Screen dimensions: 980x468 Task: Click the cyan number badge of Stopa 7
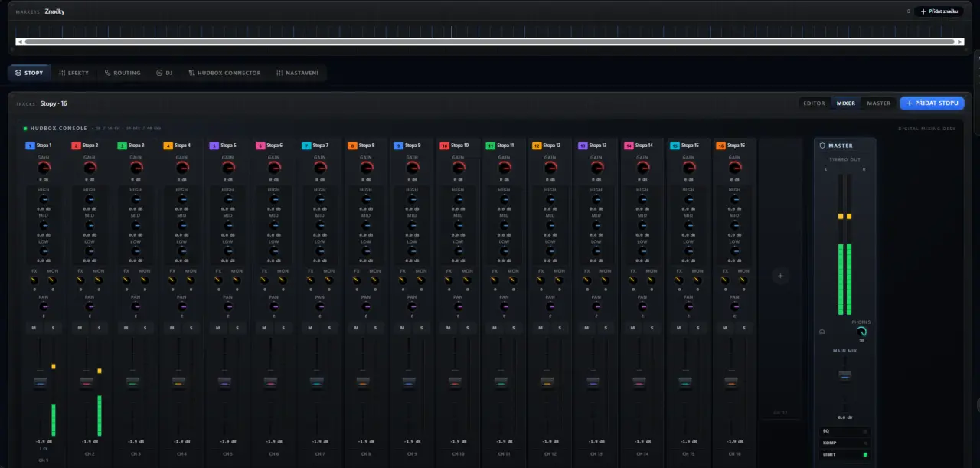tap(306, 146)
